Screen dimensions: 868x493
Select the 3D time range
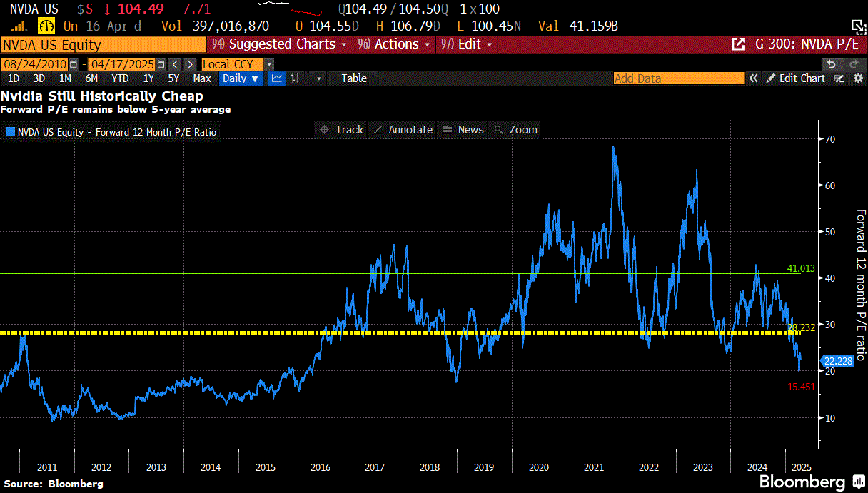[x=39, y=78]
